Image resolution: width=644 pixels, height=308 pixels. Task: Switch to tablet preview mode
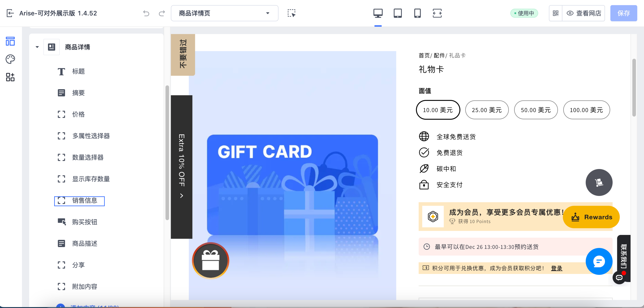click(x=397, y=13)
